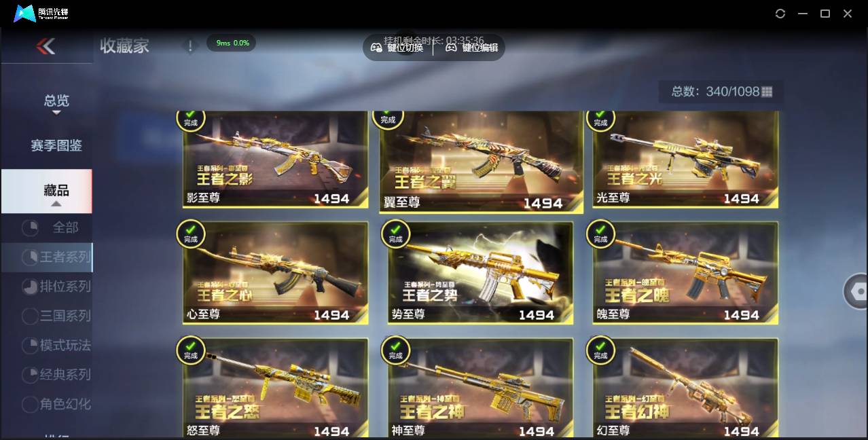The width and height of the screenshot is (868, 440).
Task: Expand the 总览 section arrow
Action: (56, 113)
